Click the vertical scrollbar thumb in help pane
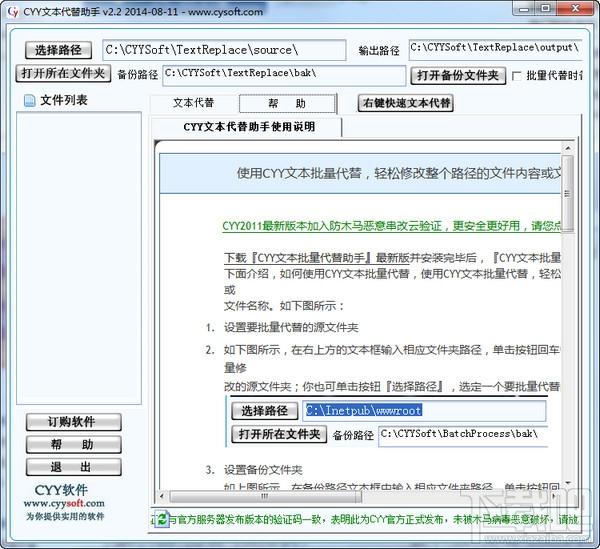 (568, 194)
